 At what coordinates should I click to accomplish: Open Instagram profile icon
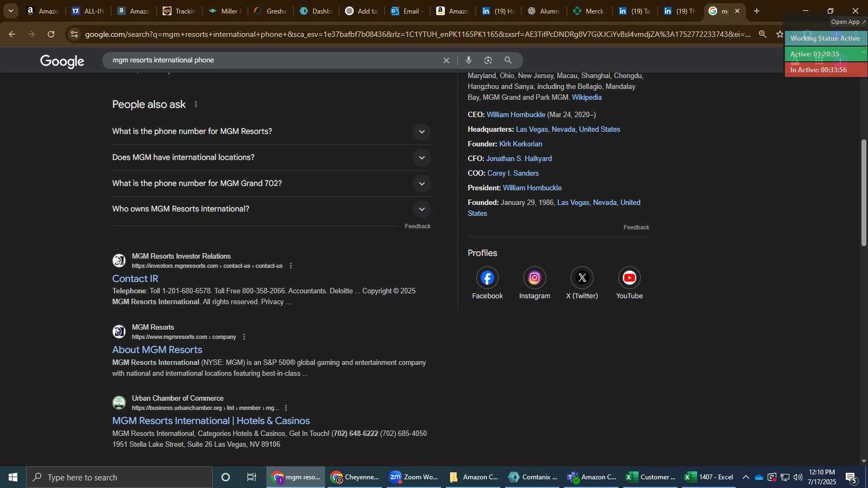[534, 278]
